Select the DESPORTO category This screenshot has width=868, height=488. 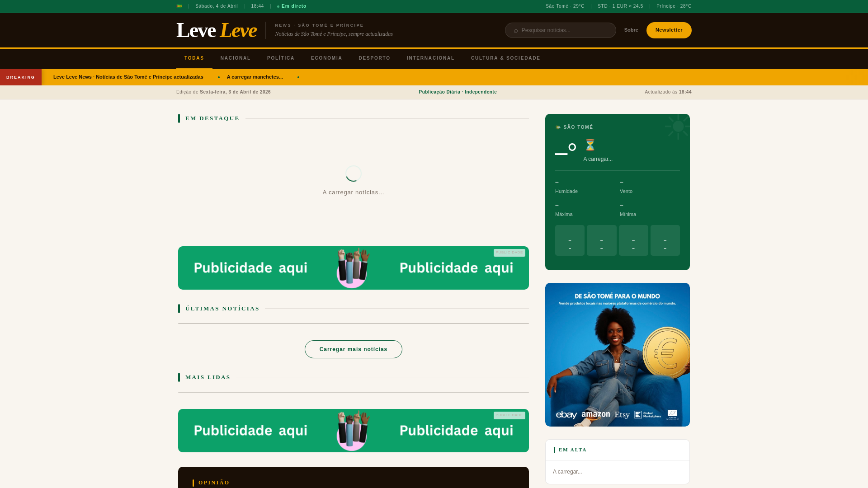pyautogui.click(x=374, y=58)
